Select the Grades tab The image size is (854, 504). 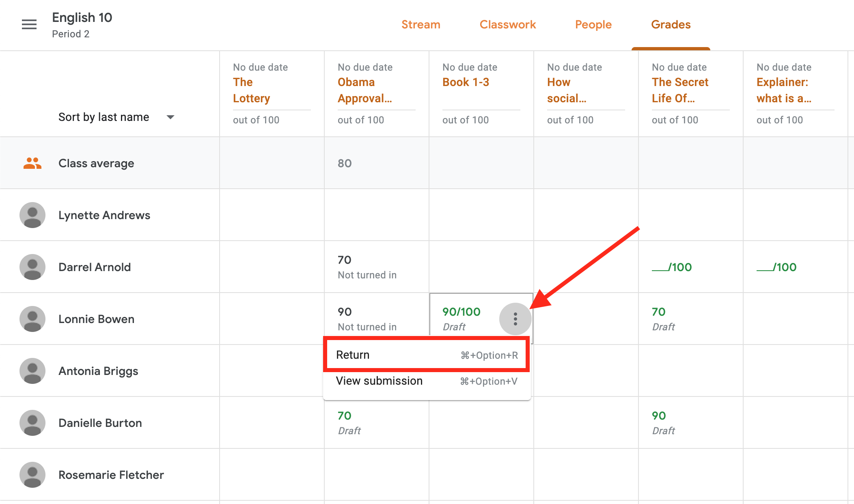click(671, 25)
